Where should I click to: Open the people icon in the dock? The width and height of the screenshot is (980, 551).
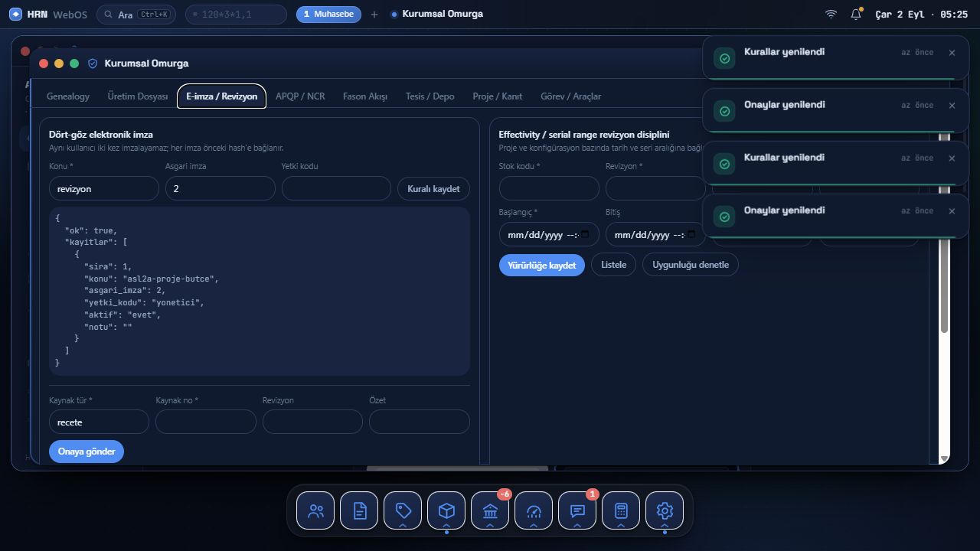(x=315, y=510)
